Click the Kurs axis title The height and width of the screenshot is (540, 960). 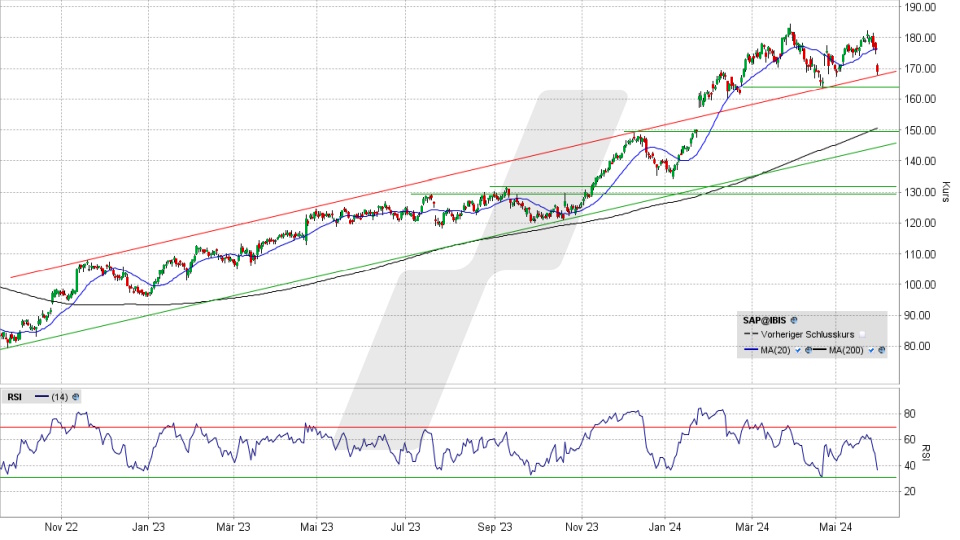[x=946, y=192]
